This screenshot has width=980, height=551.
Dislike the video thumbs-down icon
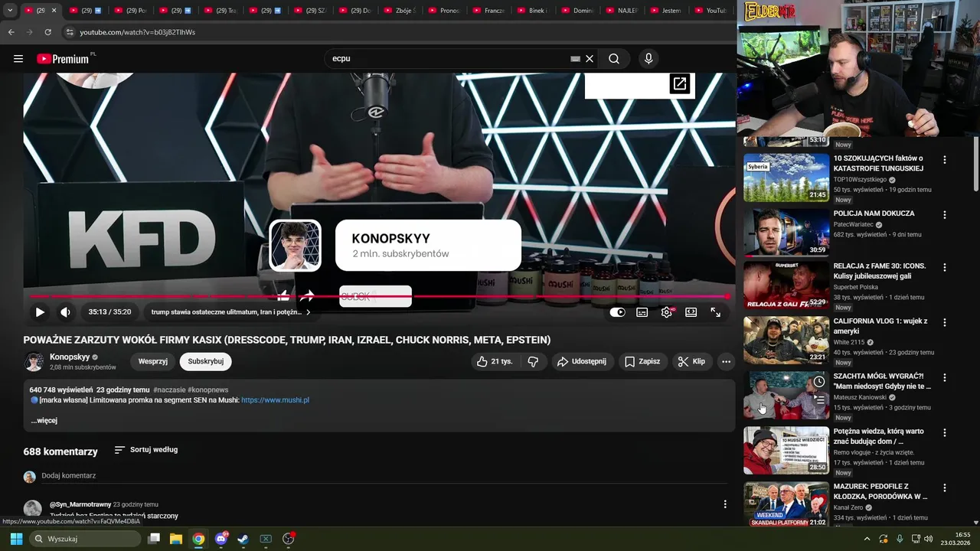point(534,361)
